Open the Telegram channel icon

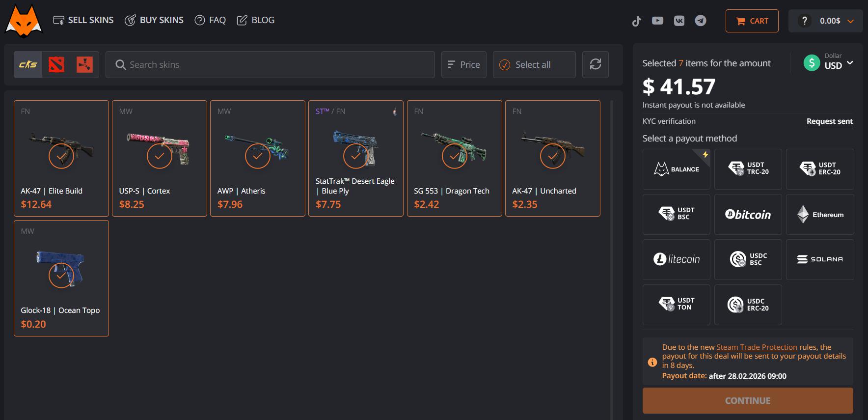coord(701,21)
